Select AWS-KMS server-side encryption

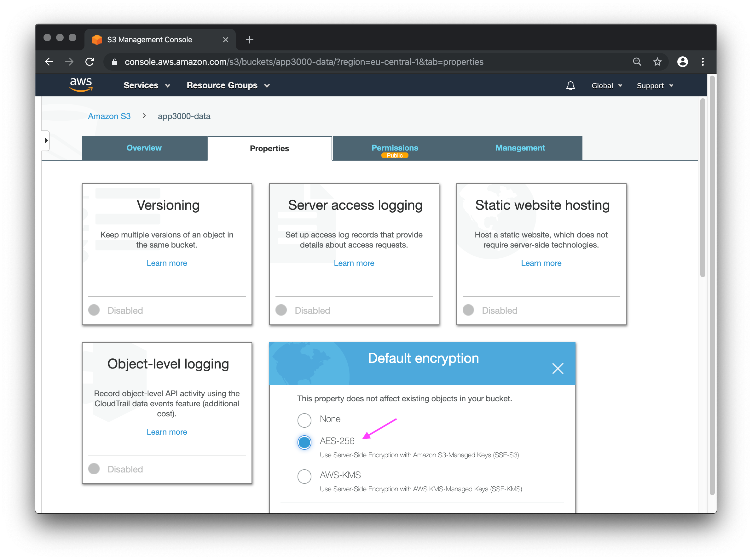pos(304,476)
